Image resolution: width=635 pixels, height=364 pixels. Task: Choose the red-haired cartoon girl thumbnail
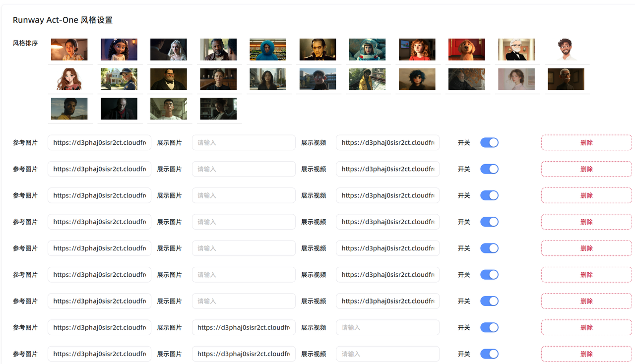pos(417,50)
